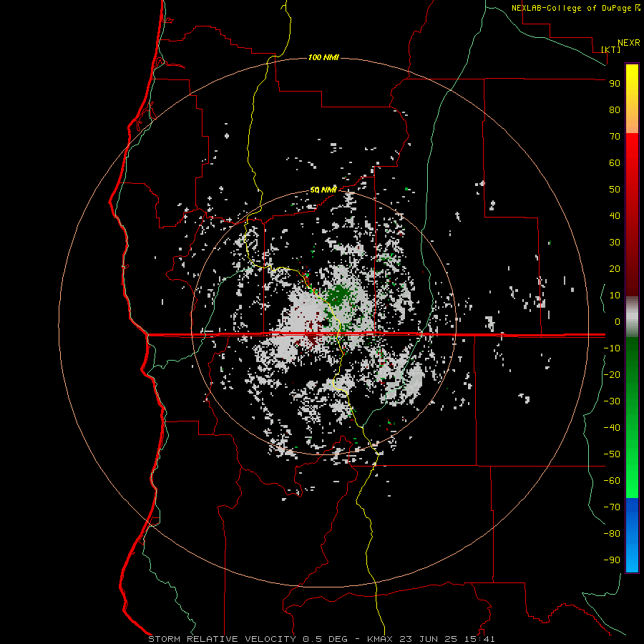This screenshot has height=644, width=644.
Task: Click the -30 value on velocity scale
Action: (x=612, y=401)
